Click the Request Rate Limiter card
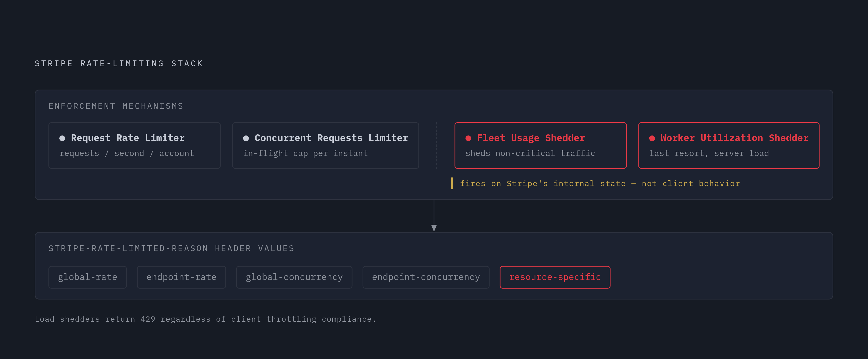Screen dimensions: 868x359 click(135, 145)
